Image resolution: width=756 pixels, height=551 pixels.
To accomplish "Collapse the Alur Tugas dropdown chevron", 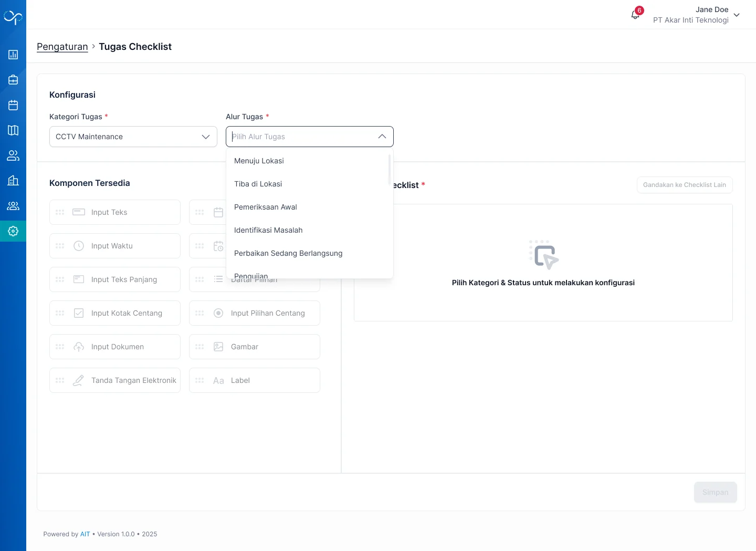I will tap(382, 137).
